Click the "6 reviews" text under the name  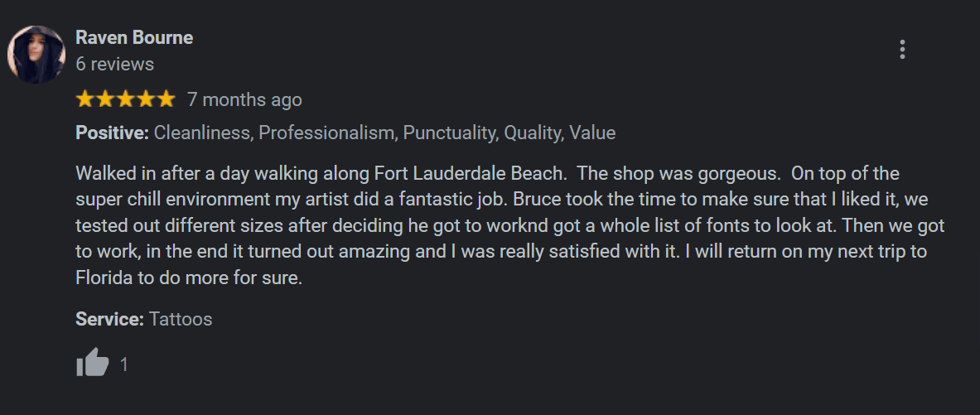coord(114,64)
